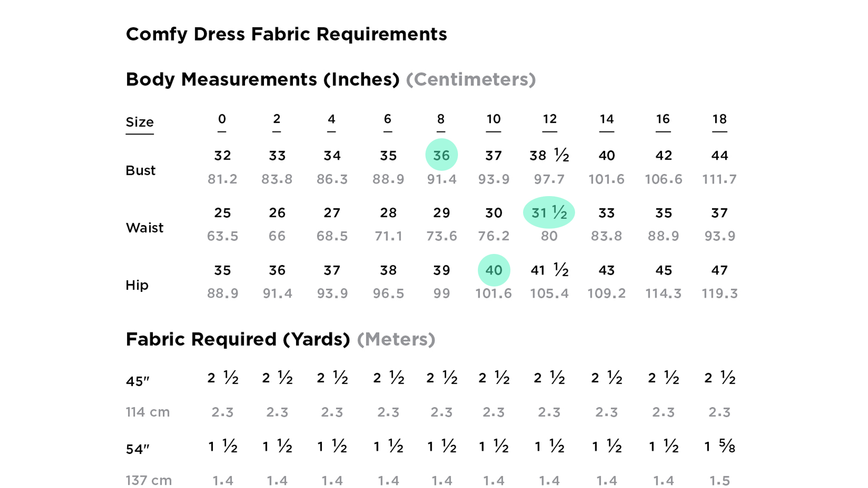Click the underlined Size row label
Screen dimensions: 868x488
pos(140,122)
